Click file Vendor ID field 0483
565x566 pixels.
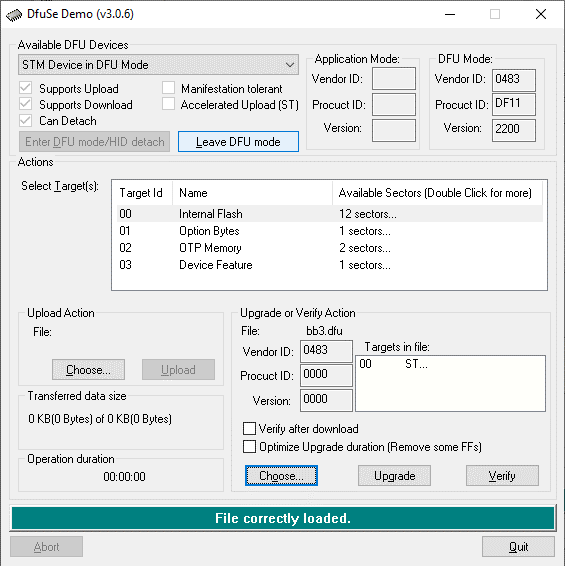click(x=326, y=351)
